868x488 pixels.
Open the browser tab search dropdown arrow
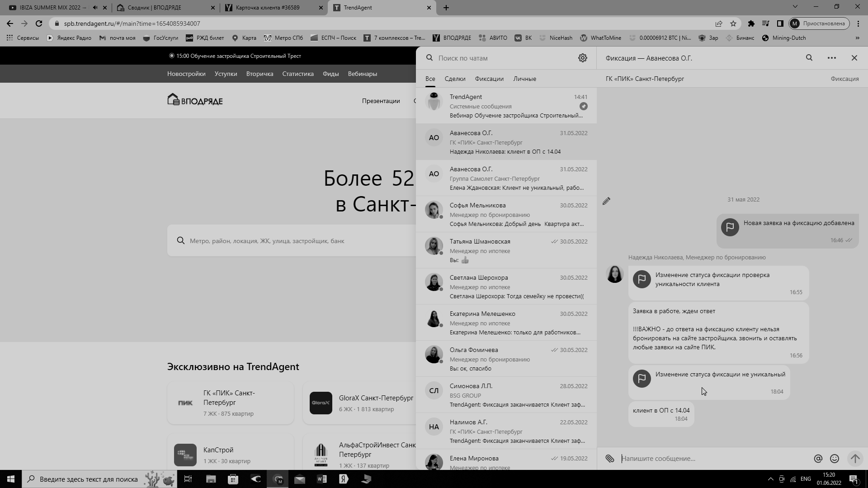(795, 7)
